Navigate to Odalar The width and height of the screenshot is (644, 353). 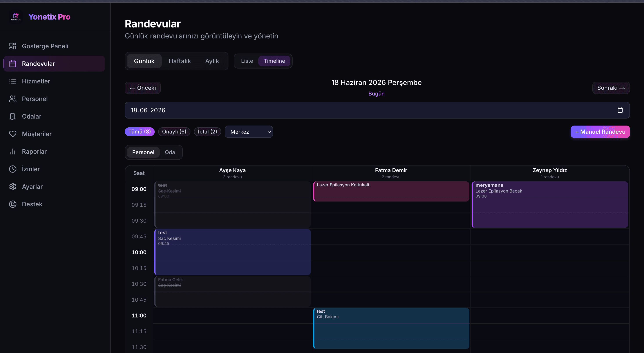coord(54,116)
